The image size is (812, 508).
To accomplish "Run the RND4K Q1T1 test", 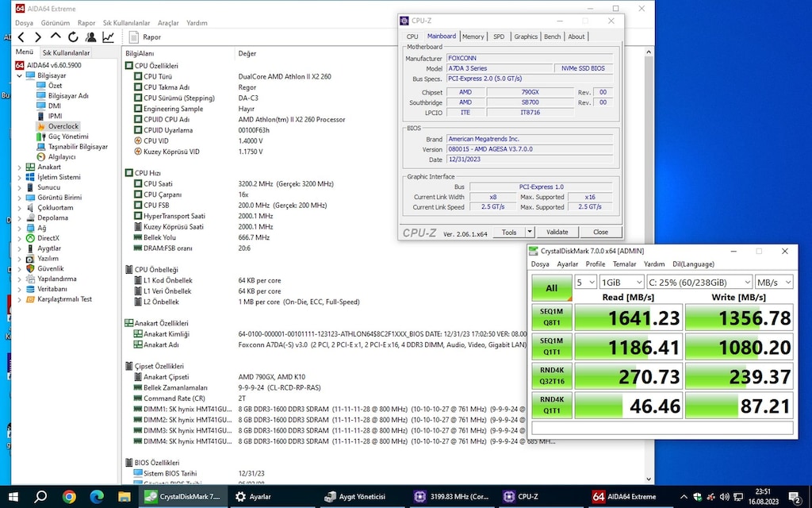I will (x=552, y=405).
